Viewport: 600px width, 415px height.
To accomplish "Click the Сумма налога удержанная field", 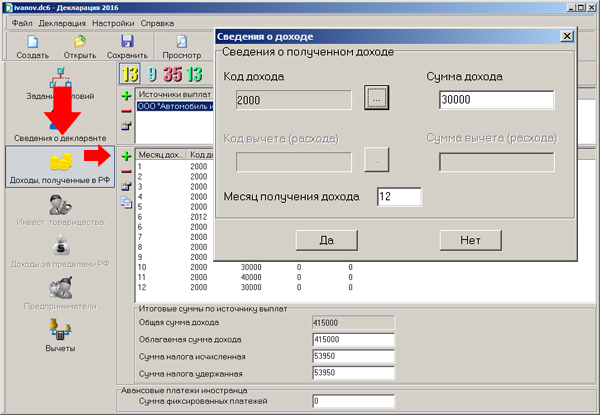I will pyautogui.click(x=353, y=373).
